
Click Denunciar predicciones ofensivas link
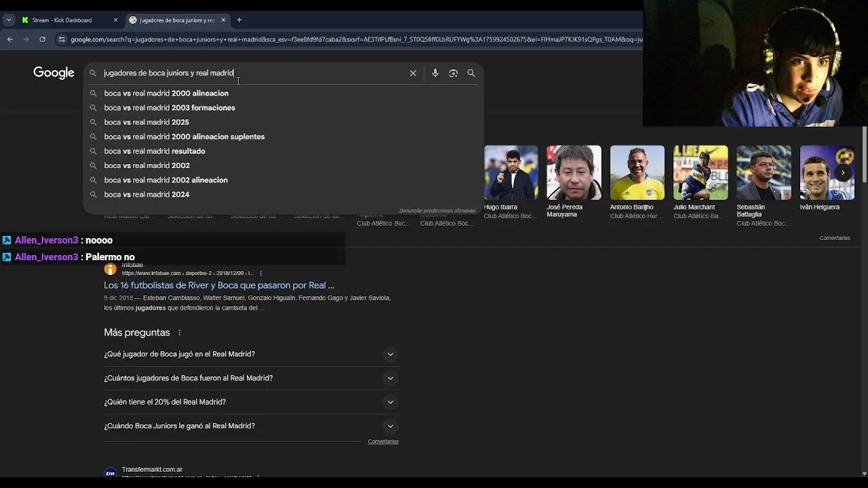pyautogui.click(x=437, y=211)
